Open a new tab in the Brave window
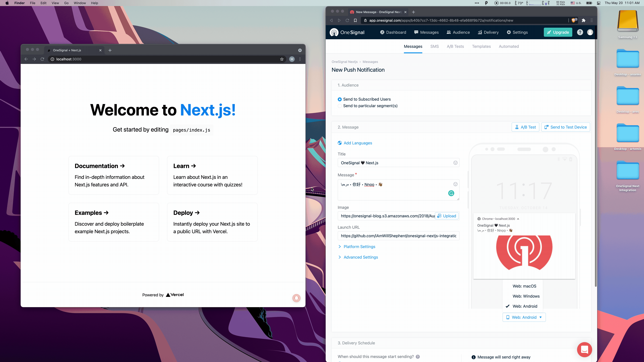The image size is (644, 362). 413,12
